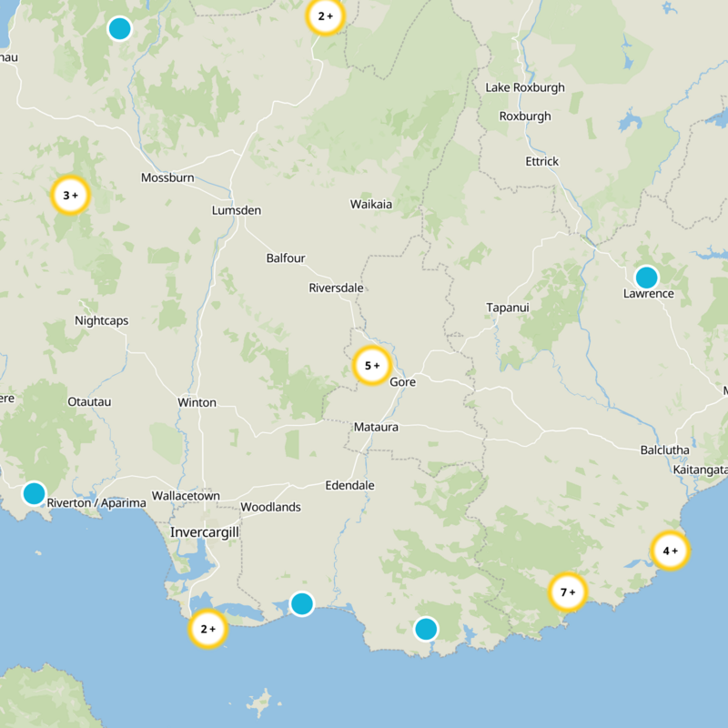Screen dimensions: 728x728
Task: Click the Tapanui label
Action: tap(508, 308)
